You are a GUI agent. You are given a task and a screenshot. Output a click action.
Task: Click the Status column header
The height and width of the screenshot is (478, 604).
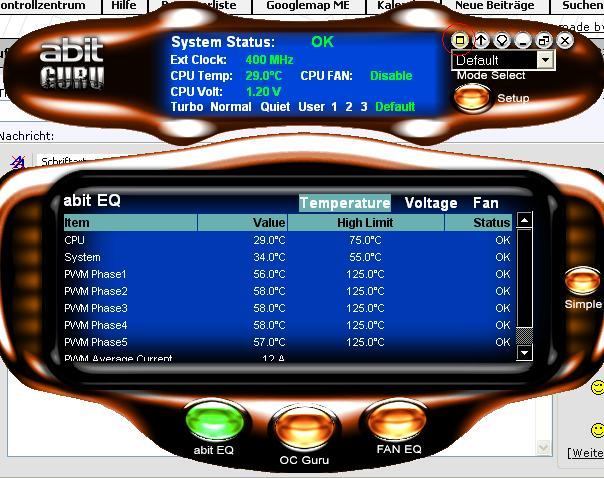pyautogui.click(x=478, y=223)
